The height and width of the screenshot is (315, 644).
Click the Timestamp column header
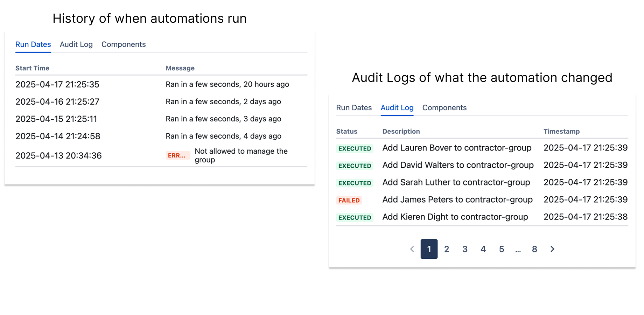561,132
